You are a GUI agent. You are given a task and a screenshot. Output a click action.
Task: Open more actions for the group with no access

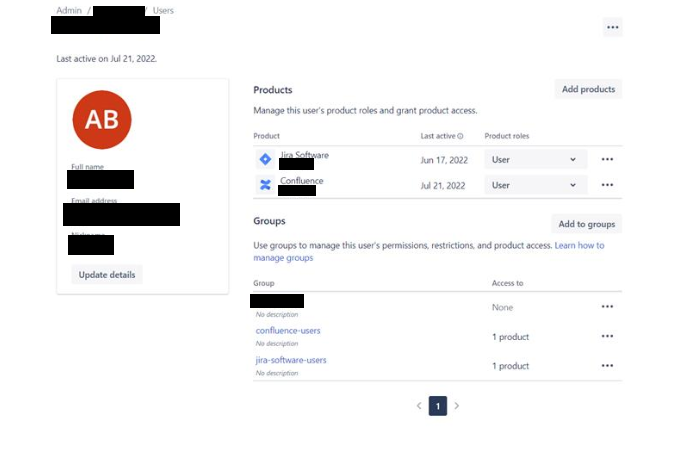pyautogui.click(x=607, y=307)
